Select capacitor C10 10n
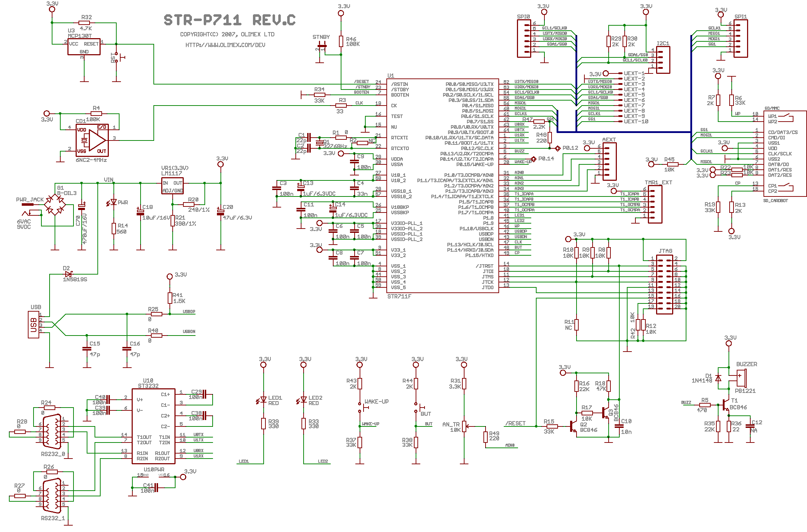The image size is (807, 532). pyautogui.click(x=619, y=426)
